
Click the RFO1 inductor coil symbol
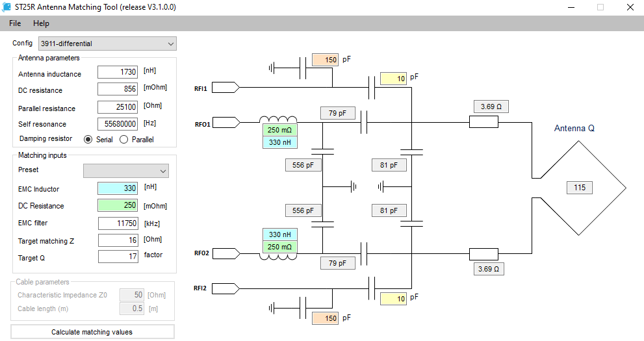[278, 120]
